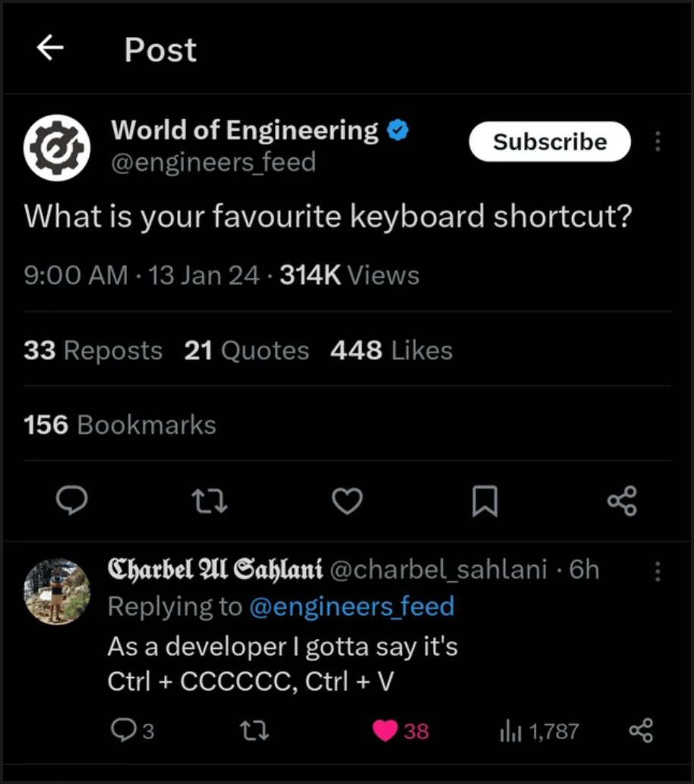Open the @engineers_feed handle under the name
Viewport: 694px width, 784px height.
213,163
